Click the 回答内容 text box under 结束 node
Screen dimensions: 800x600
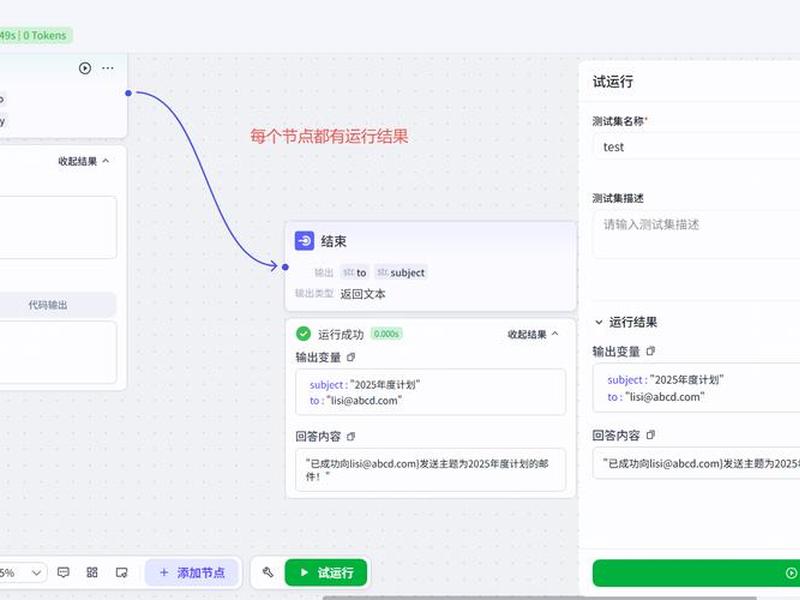(430, 469)
